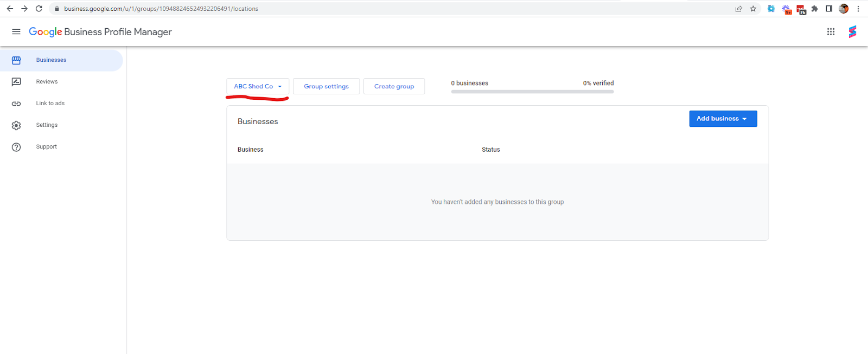The height and width of the screenshot is (354, 868).
Task: Open Link to ads in the sidebar
Action: pos(61,104)
